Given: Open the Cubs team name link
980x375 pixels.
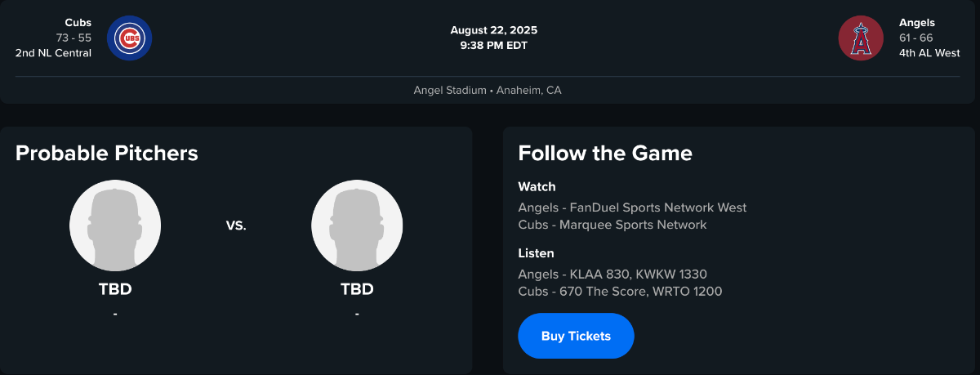Looking at the screenshot, I should [78, 23].
